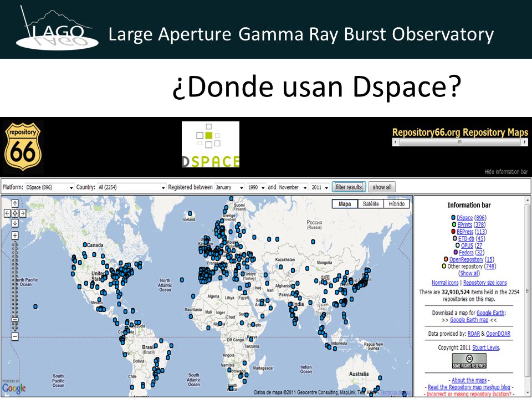The image size is (532, 399).
Task: Report incorrect or missing repository location
Action: click(x=469, y=394)
